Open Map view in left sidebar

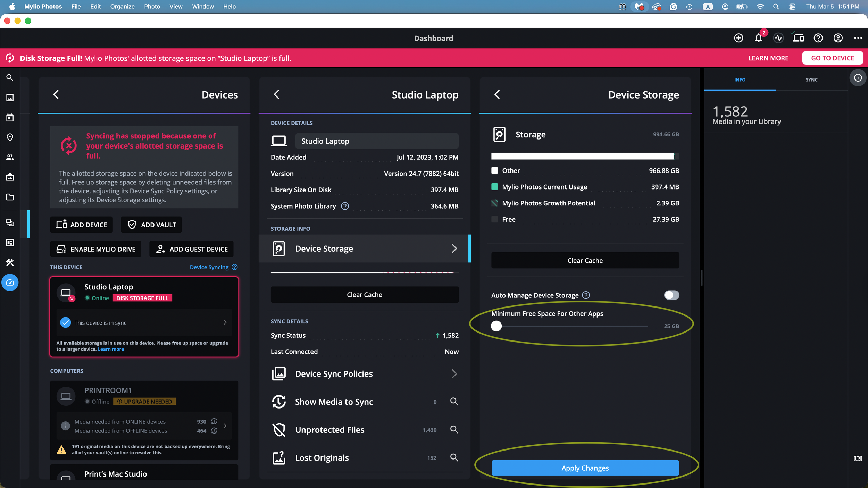tap(10, 137)
